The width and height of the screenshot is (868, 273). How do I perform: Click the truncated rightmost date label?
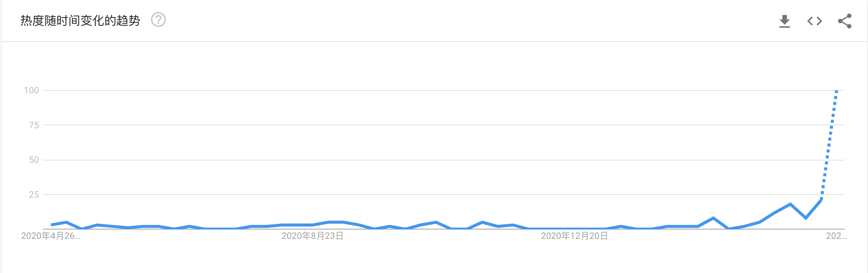pyautogui.click(x=836, y=236)
